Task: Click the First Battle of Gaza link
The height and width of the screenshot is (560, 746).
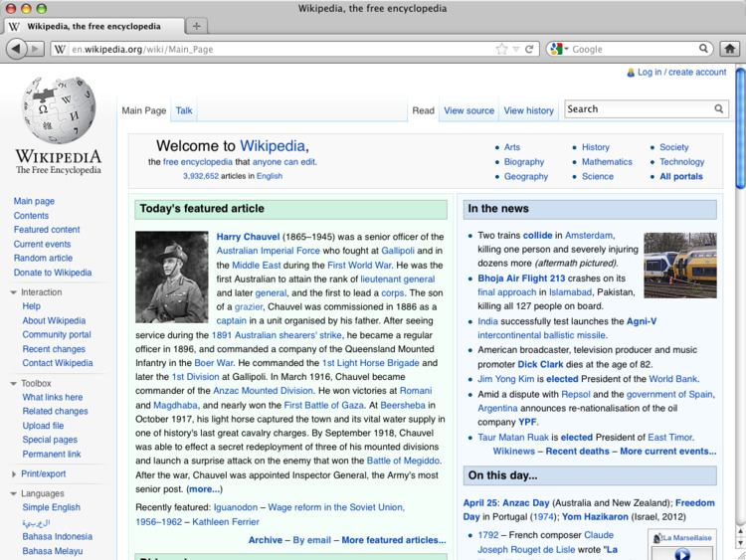Action: [x=323, y=406]
